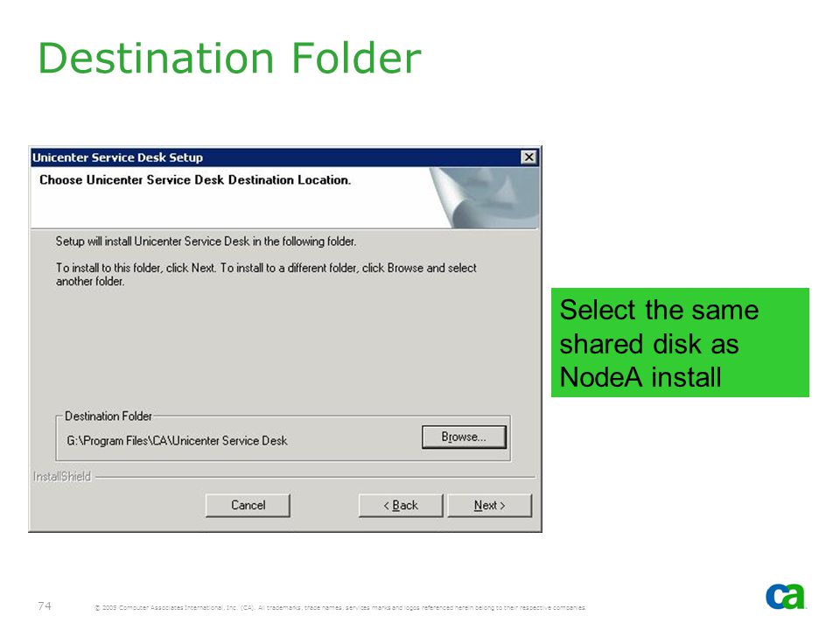
Task: Click the InstallShield label
Action: 62,476
